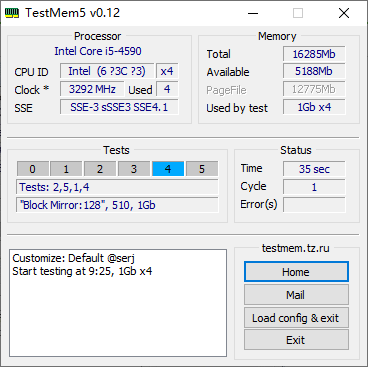Minimize the TestMem5 window
Image resolution: width=368 pixels, height=367 pixels.
pyautogui.click(x=253, y=13)
